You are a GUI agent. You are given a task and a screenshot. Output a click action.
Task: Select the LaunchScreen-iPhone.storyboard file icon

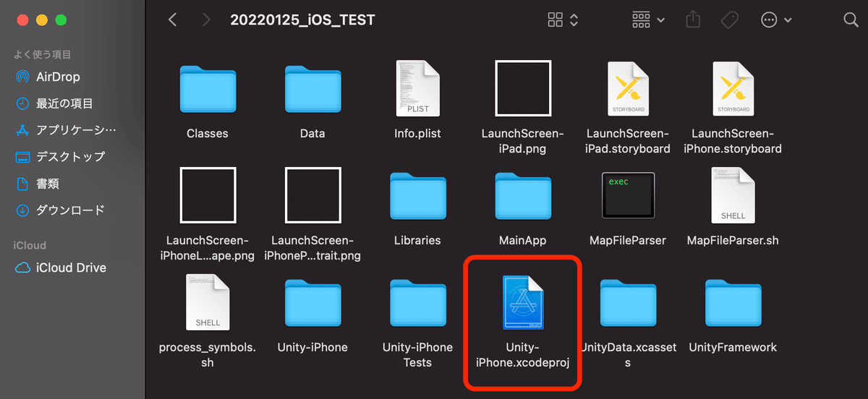pos(733,88)
